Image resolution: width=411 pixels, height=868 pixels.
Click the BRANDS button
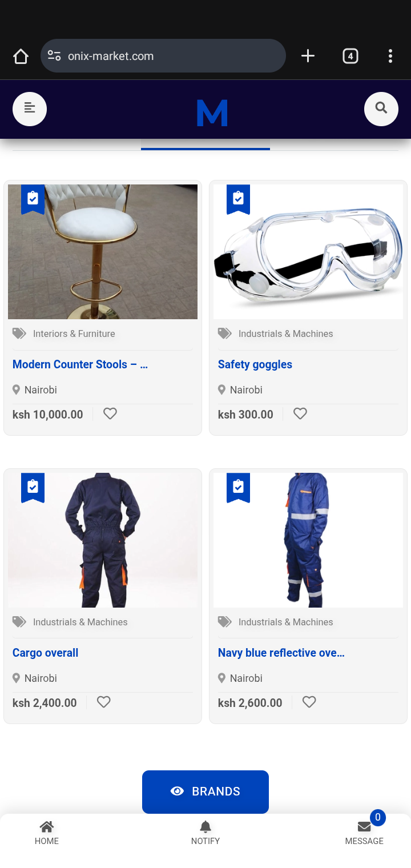205,791
